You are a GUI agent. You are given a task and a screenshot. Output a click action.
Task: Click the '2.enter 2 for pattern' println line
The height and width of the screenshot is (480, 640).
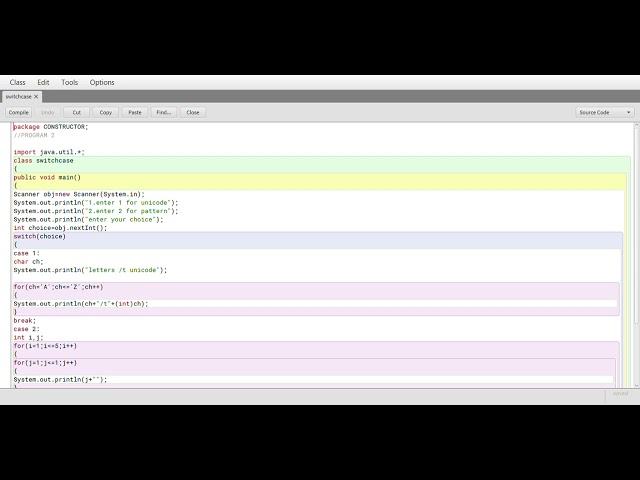tap(96, 211)
